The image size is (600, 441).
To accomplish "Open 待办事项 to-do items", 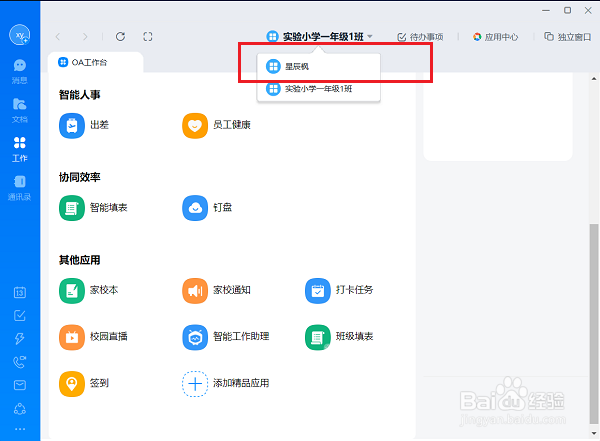I will (420, 37).
